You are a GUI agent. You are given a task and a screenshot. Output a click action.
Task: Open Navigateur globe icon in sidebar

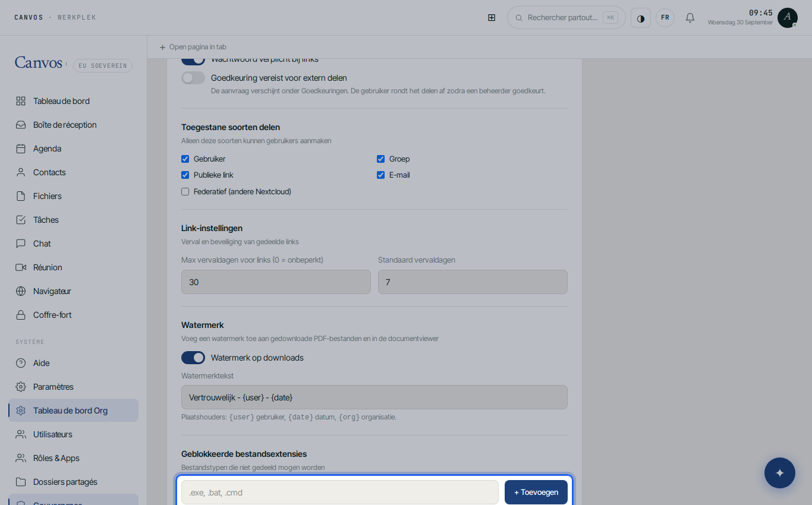21,291
